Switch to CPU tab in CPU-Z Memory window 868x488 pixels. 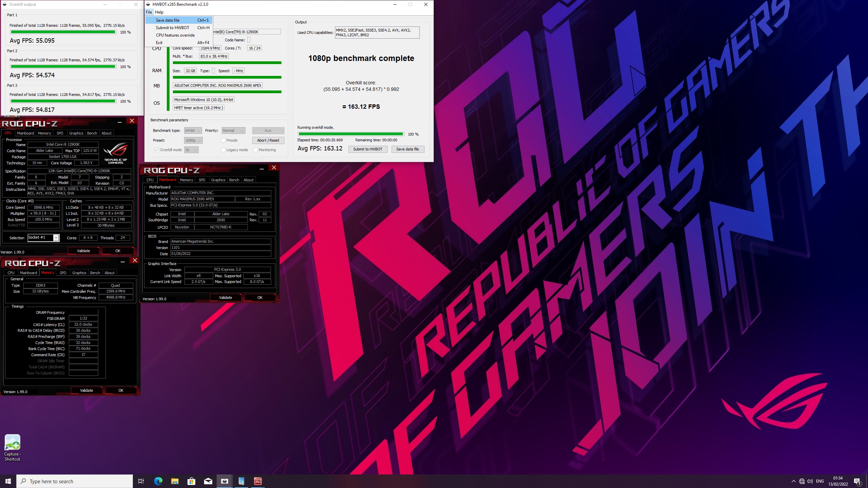click(11, 273)
